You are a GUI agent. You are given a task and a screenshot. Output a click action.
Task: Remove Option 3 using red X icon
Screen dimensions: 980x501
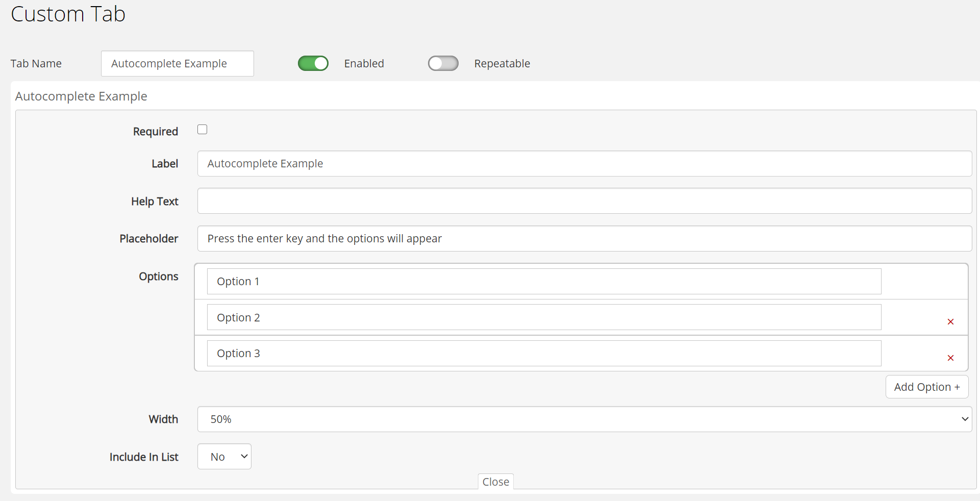click(950, 358)
